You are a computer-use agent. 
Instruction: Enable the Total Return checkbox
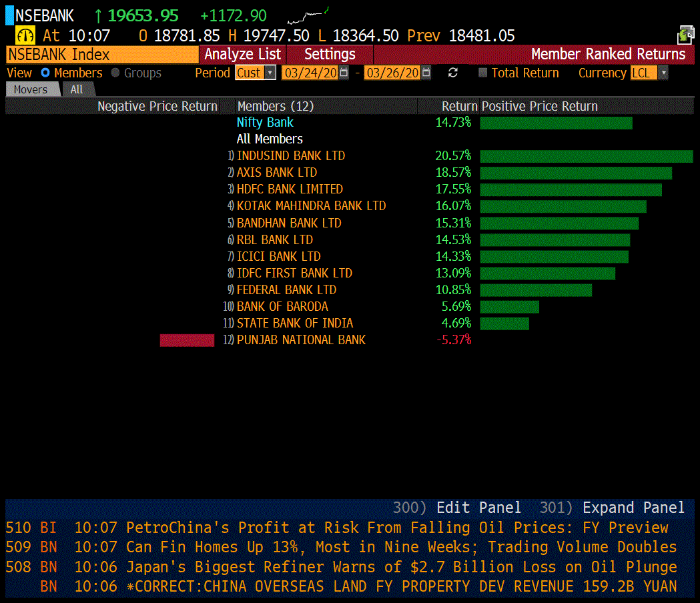click(483, 73)
